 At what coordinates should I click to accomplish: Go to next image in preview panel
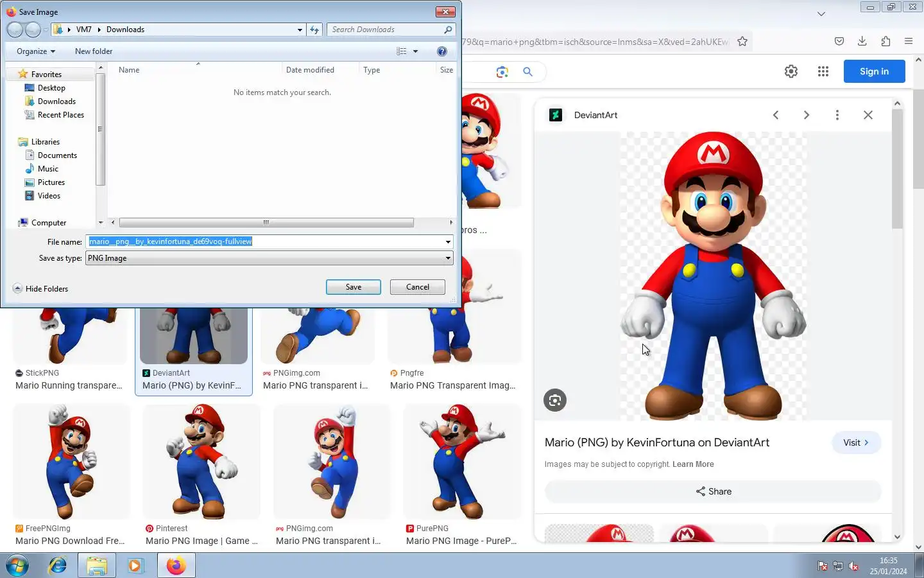(807, 115)
